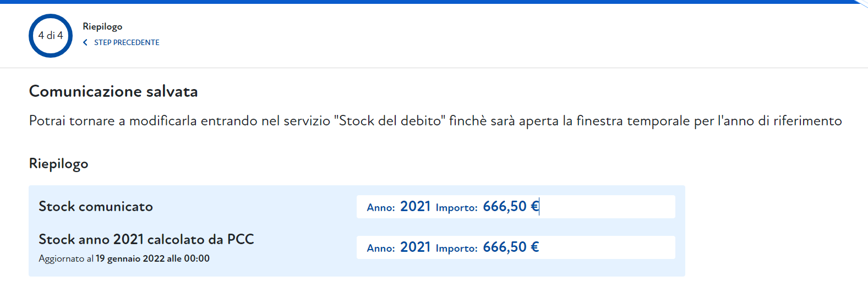Click the euro symbol in PCC calculated row
Image resolution: width=868 pixels, height=298 pixels.
[534, 247]
